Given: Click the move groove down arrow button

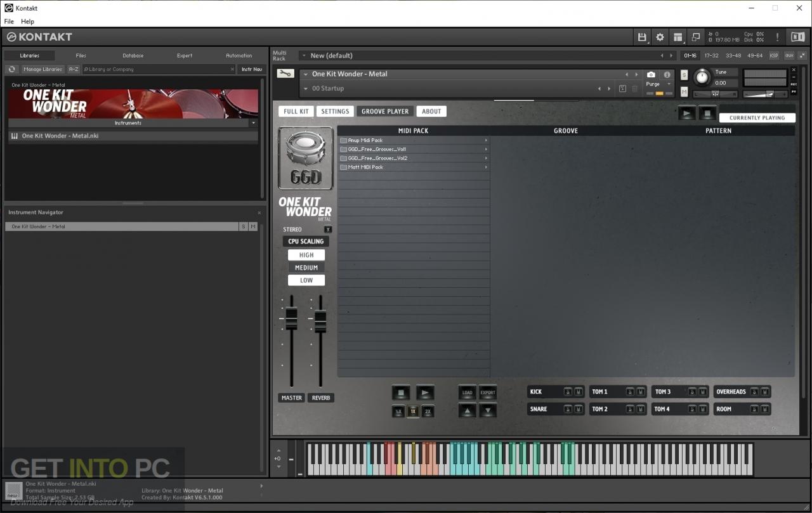Looking at the screenshot, I should point(488,410).
